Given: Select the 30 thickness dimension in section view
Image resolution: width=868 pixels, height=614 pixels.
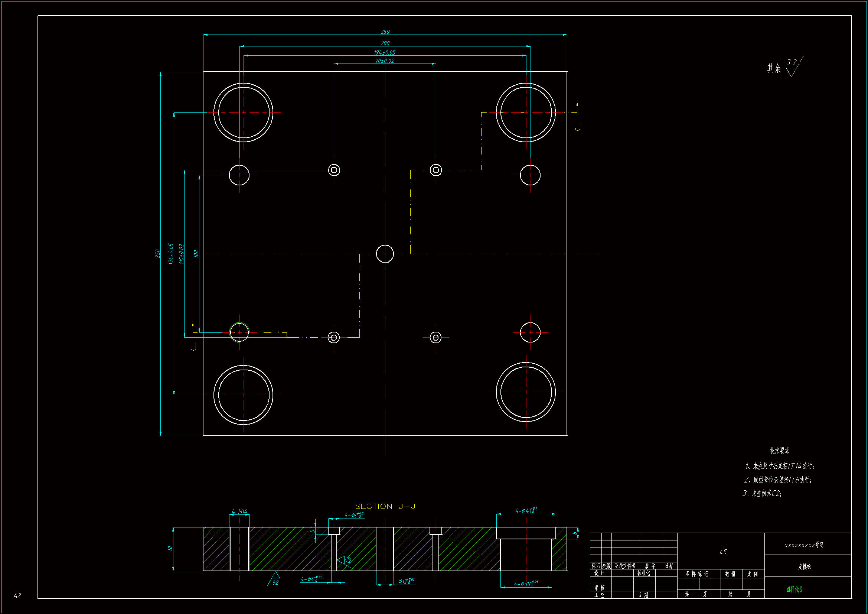Looking at the screenshot, I should (170, 549).
